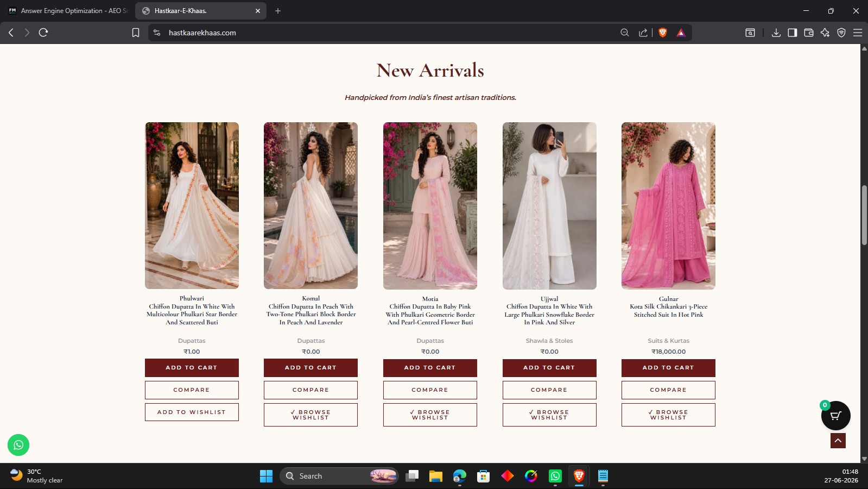This screenshot has width=868, height=489.
Task: Open the downloads icon in toolbar
Action: click(x=776, y=33)
